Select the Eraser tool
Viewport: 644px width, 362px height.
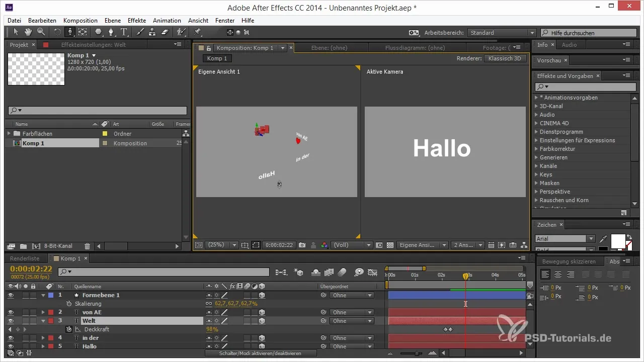(x=165, y=32)
